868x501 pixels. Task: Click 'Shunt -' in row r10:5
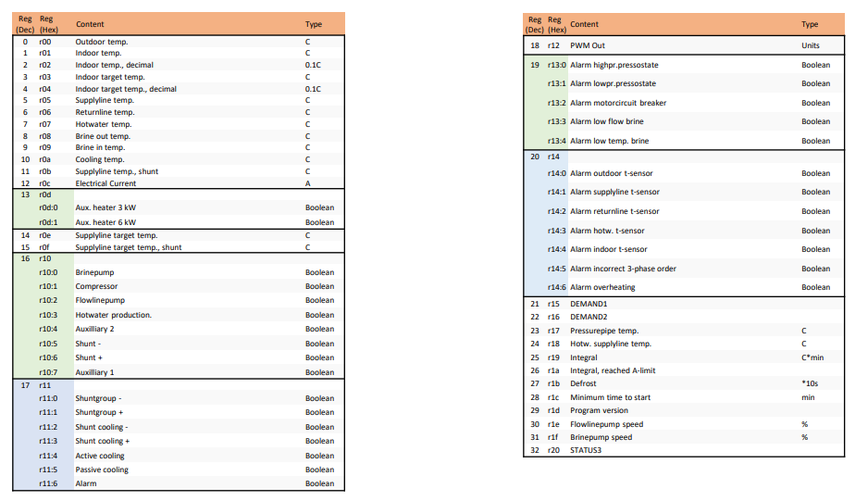88,344
